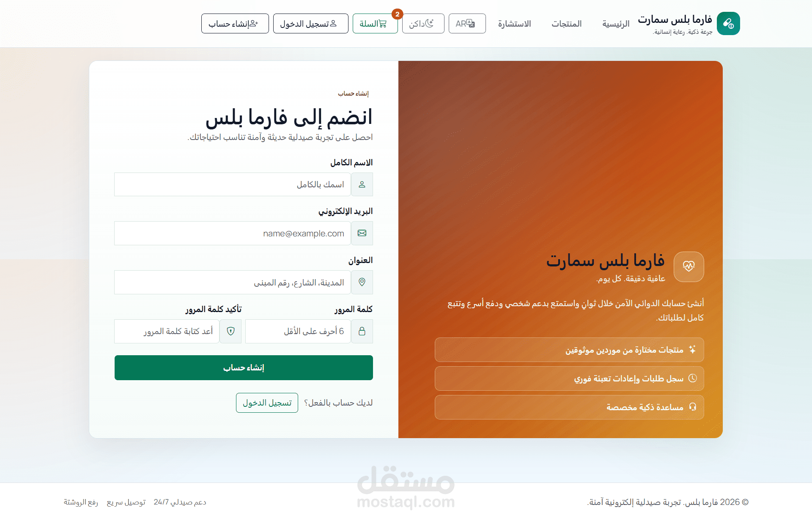Click the تسجيل الدخول link below the form
Viewport: 812px width, 521px height.
coord(267,403)
